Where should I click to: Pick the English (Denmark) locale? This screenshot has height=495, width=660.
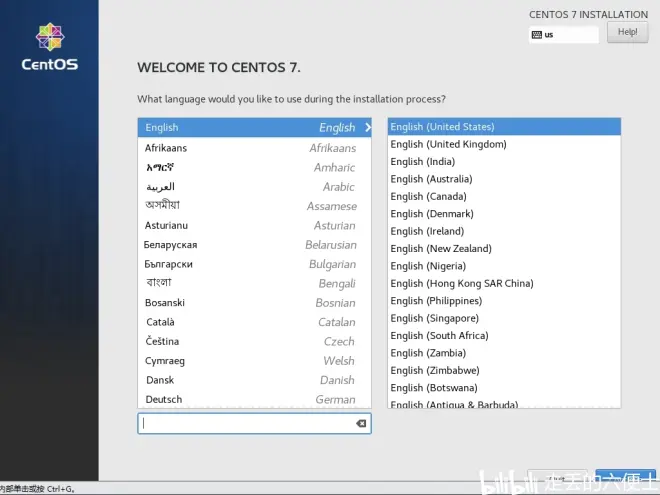coord(504,214)
